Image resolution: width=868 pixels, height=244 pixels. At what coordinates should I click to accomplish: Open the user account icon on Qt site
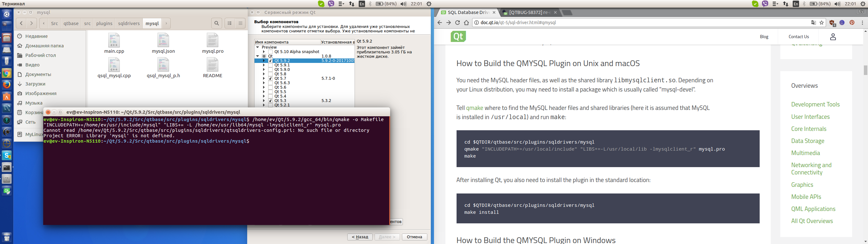[x=833, y=37]
